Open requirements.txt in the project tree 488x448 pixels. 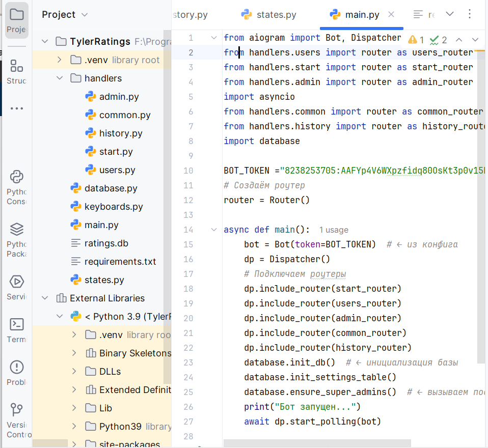(113, 262)
